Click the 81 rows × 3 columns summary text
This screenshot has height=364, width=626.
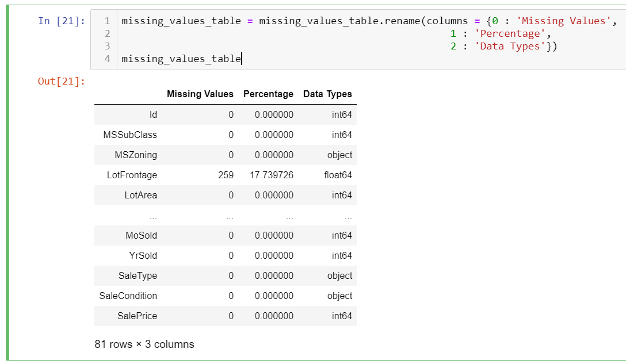144,344
